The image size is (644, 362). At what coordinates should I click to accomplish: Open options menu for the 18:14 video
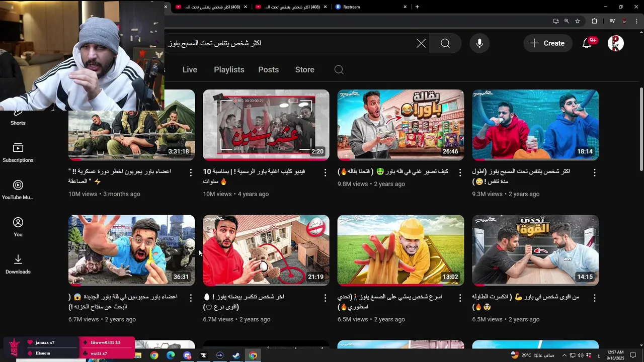coord(594,172)
